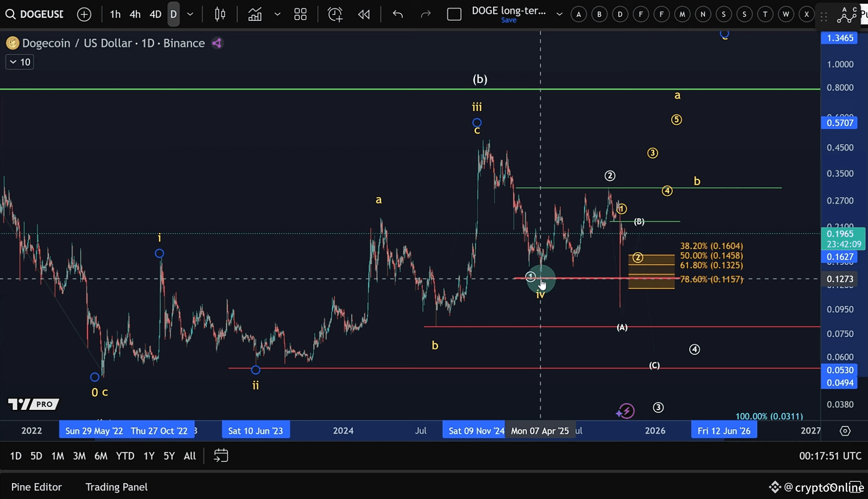Select the 0.0530 price axis label
The image size is (868, 499).
point(839,370)
